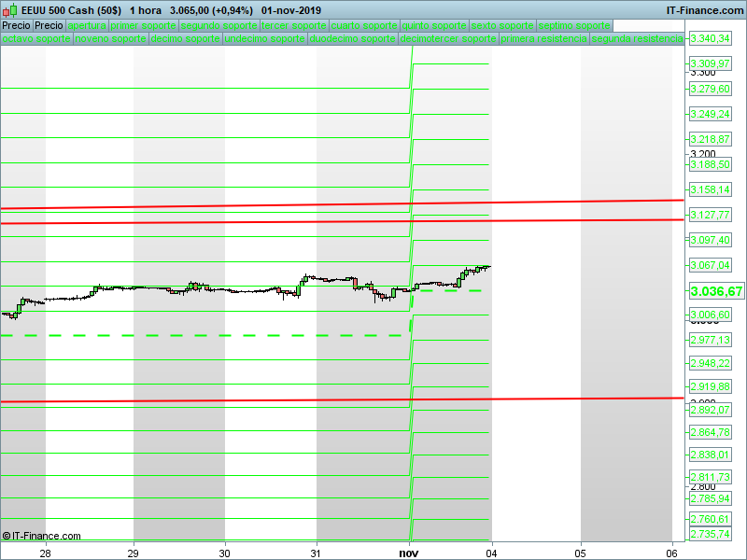This screenshot has height=560, width=747.
Task: Click the 3.158,14 price level tag
Action: 711,190
